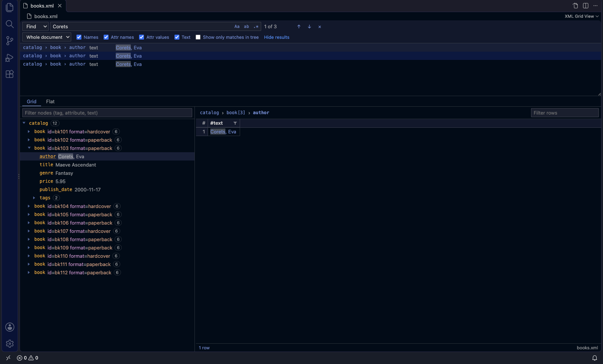The width and height of the screenshot is (603, 364).
Task: Click the Hide results link
Action: point(277,37)
